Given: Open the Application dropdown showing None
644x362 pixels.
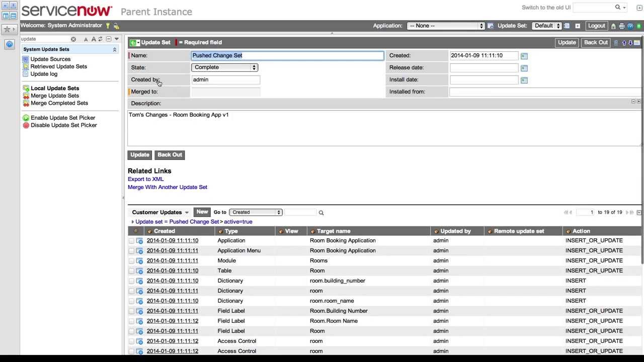Looking at the screenshot, I should pyautogui.click(x=446, y=26).
